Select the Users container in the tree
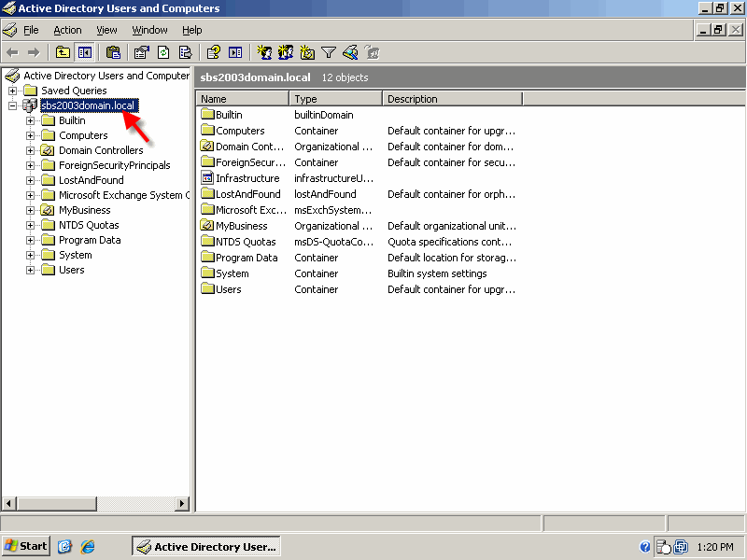This screenshot has height=560, width=747. [x=72, y=270]
